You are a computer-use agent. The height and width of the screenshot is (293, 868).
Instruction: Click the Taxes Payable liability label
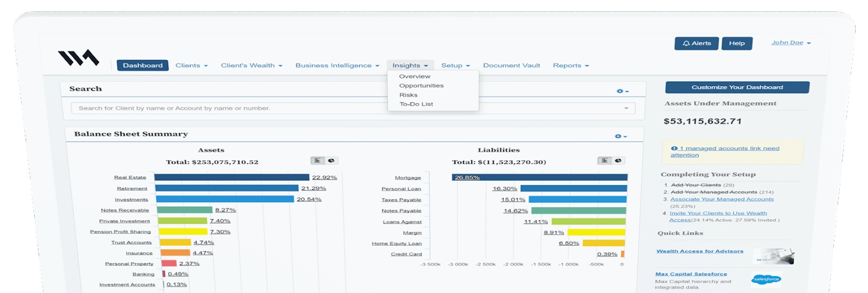pyautogui.click(x=401, y=200)
